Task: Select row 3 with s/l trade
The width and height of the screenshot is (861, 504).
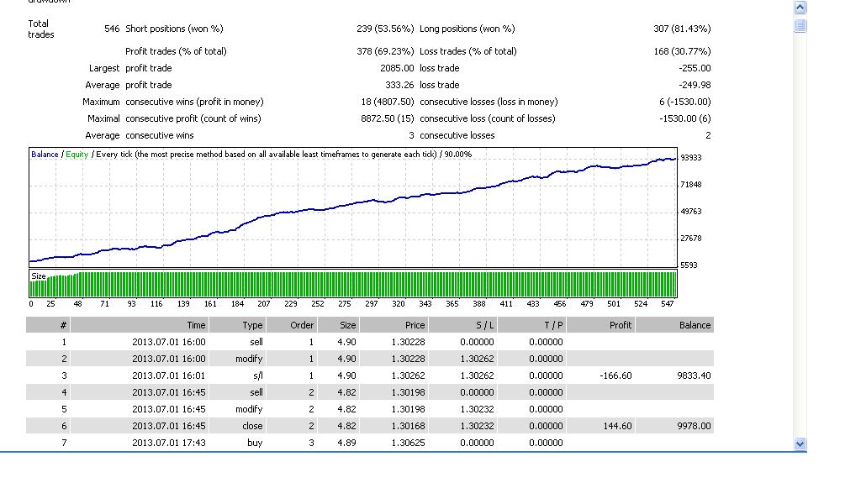Action: click(370, 375)
